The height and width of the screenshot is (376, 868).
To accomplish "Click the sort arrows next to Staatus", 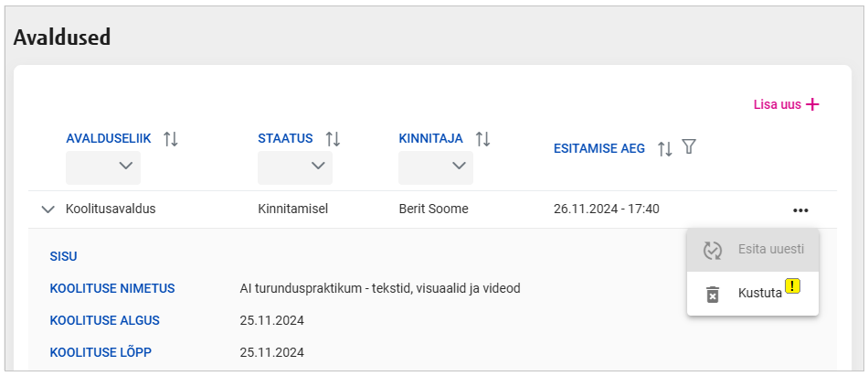I will [x=333, y=139].
